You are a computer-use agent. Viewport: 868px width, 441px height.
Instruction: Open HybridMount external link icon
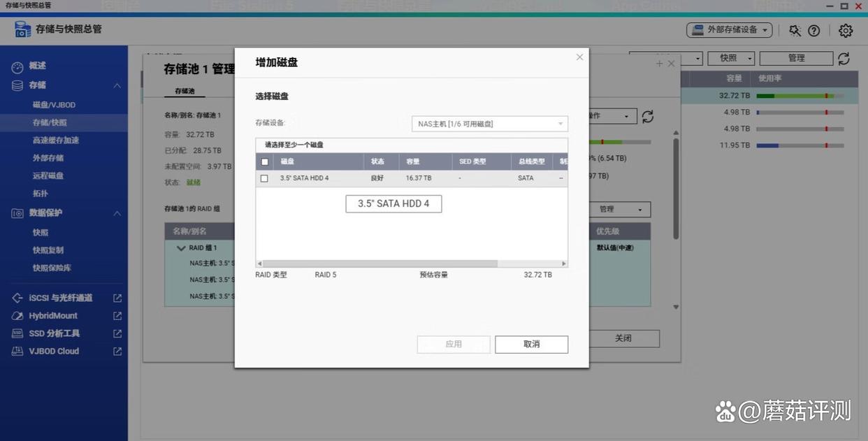click(117, 316)
